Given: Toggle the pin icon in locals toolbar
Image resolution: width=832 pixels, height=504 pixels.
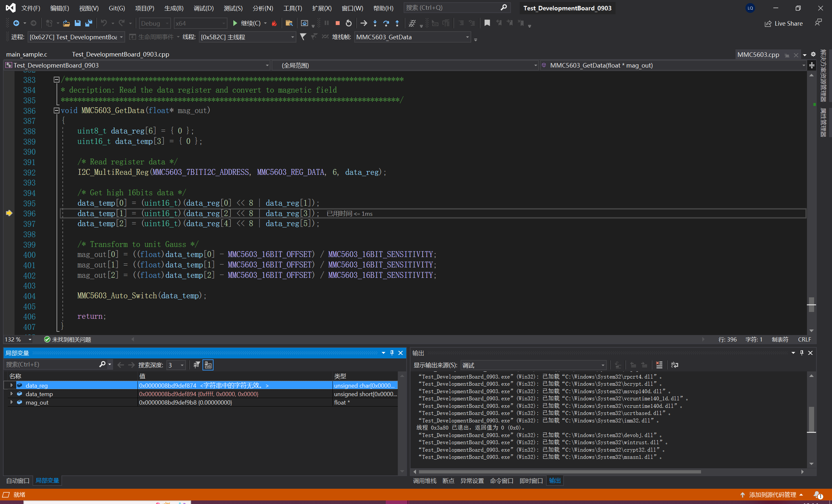Looking at the screenshot, I should 197,365.
